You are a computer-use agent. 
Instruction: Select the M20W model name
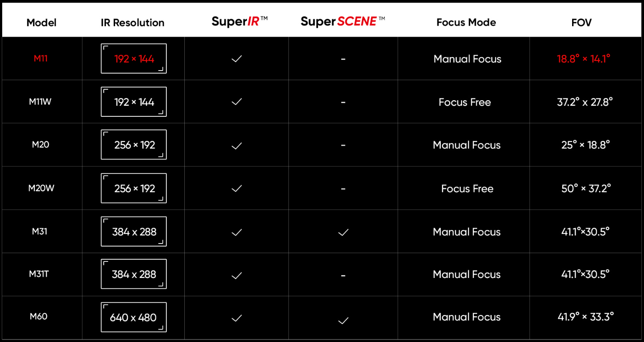[x=41, y=188]
